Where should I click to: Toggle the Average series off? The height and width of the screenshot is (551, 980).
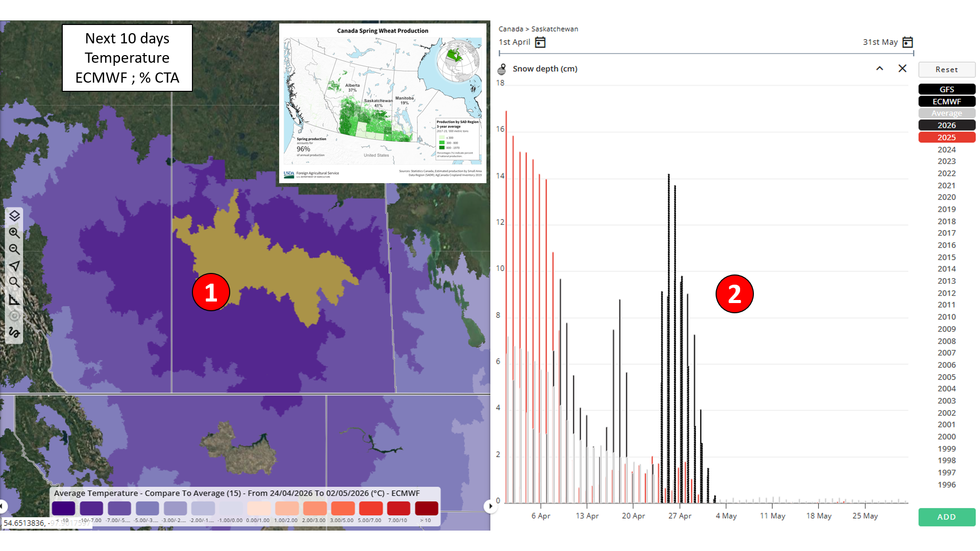[946, 113]
